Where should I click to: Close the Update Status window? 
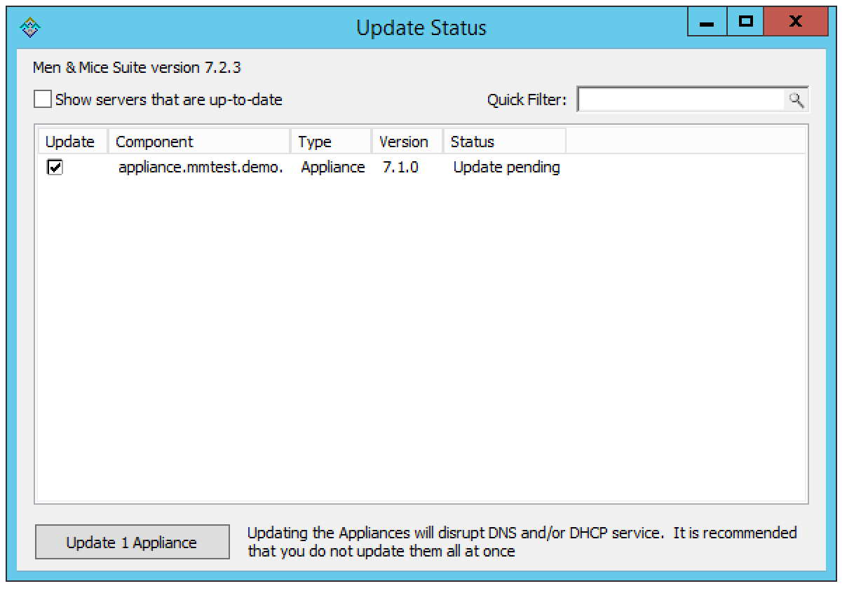coord(795,22)
